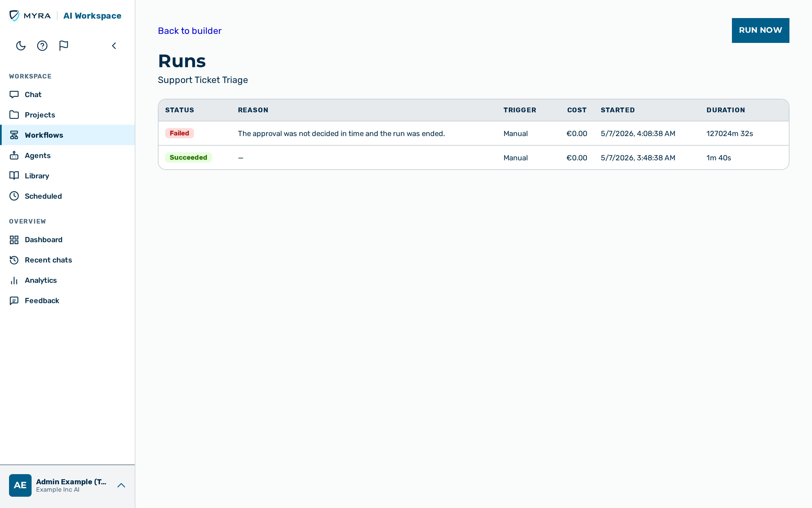Viewport: 812px width, 508px height.
Task: Click the Dashboard grid icon
Action: tap(14, 240)
